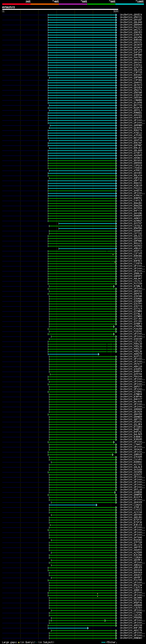
Task: Select hit label UniRef100_B6T706
Action: tap(131, 105)
